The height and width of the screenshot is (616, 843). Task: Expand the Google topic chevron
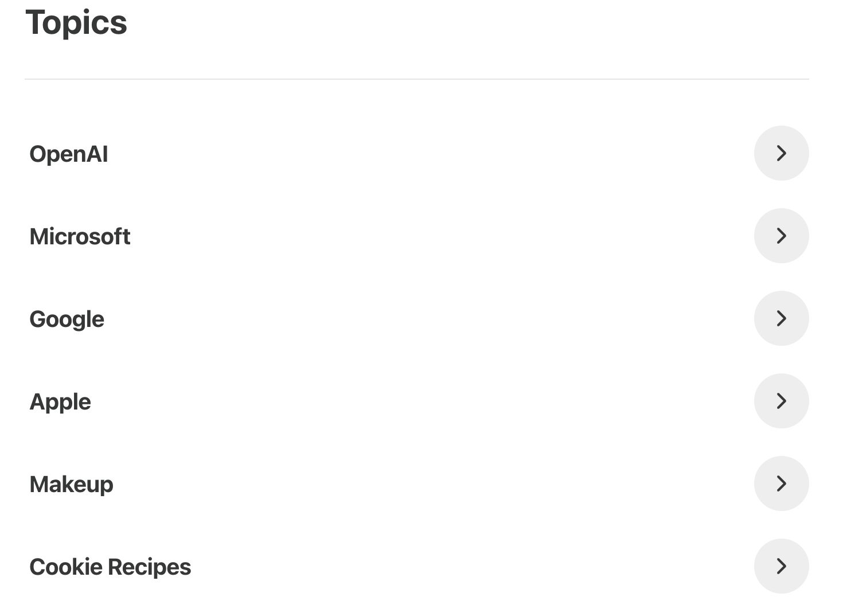pyautogui.click(x=781, y=318)
